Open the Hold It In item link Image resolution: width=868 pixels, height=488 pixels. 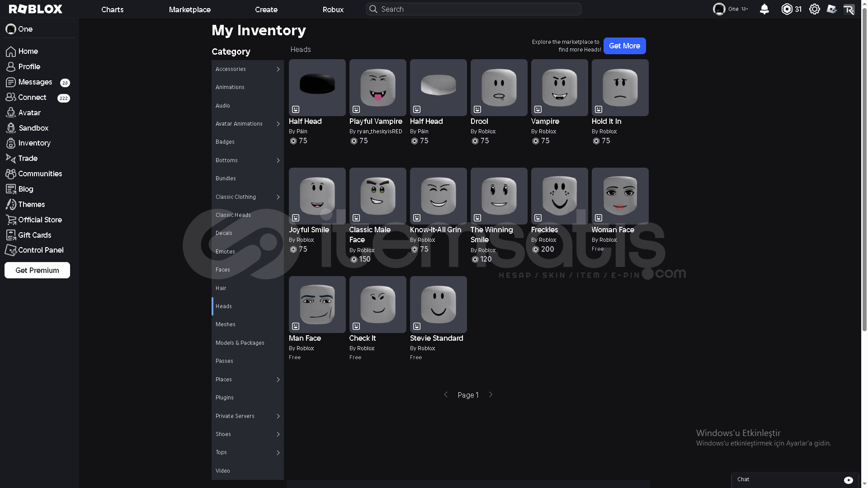coord(606,122)
